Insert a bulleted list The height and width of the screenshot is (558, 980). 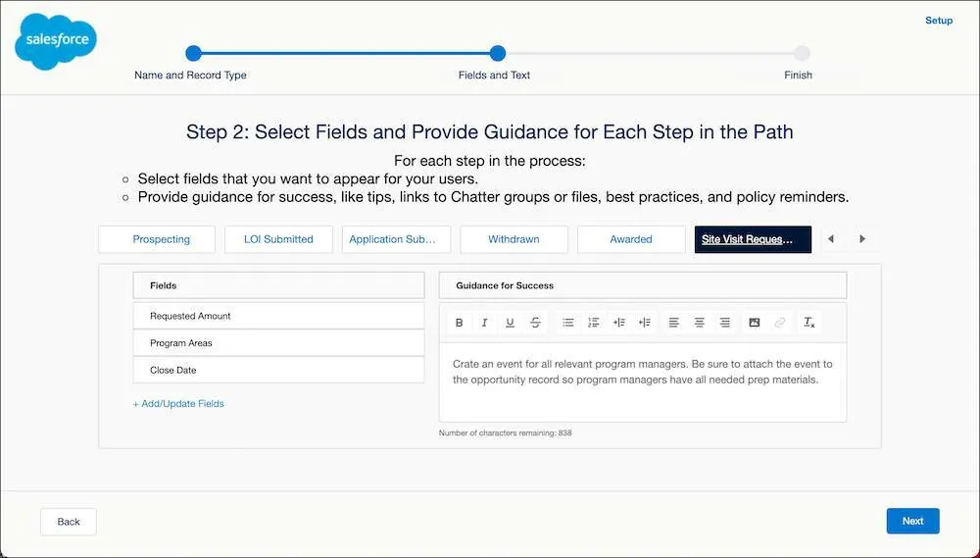point(568,323)
